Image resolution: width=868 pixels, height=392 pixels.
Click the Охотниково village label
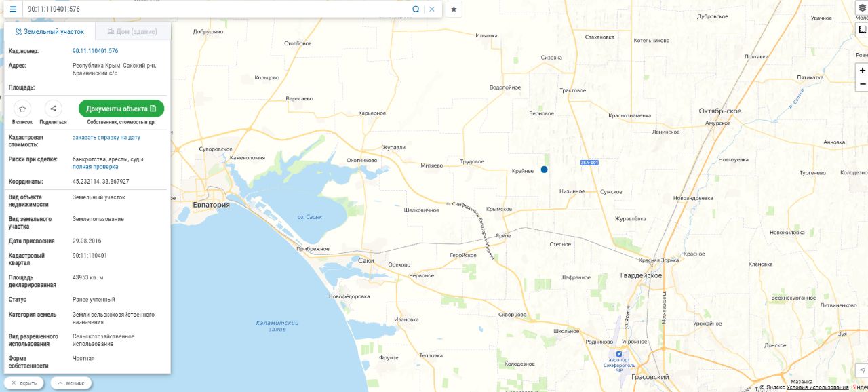point(361,160)
